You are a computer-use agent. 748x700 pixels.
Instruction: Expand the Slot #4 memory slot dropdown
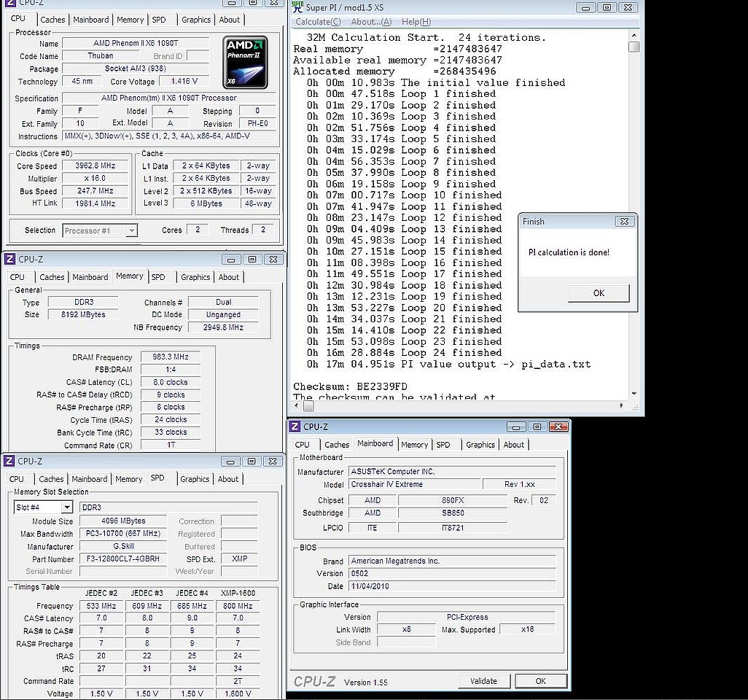pyautogui.click(x=67, y=507)
